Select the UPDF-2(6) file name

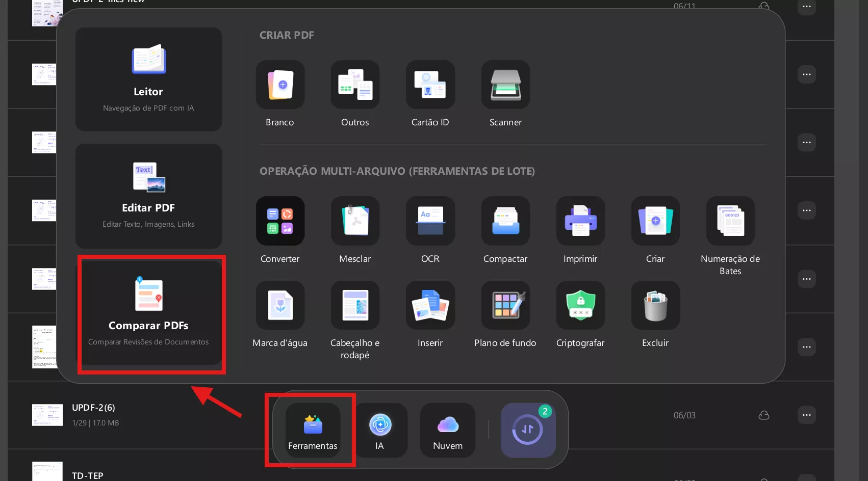[93, 408]
